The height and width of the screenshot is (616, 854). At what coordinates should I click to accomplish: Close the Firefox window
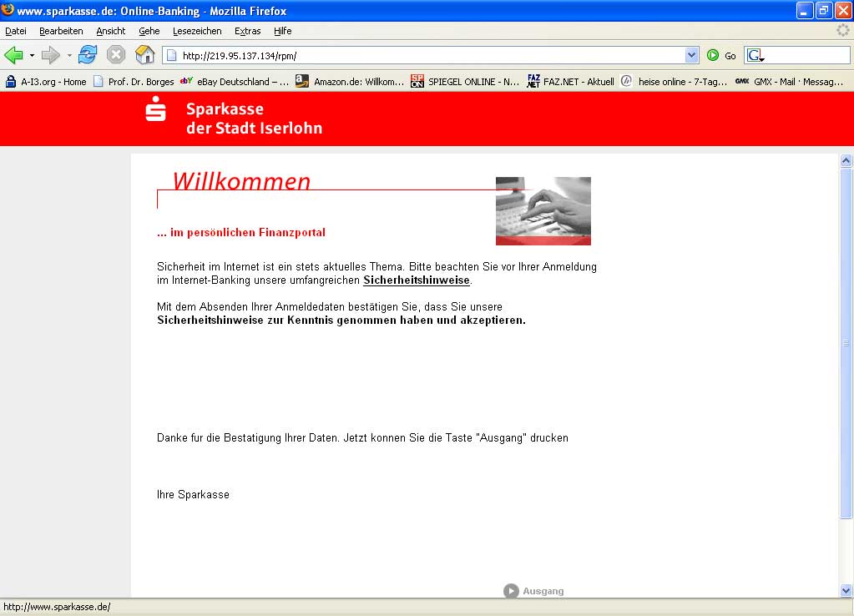tap(842, 10)
